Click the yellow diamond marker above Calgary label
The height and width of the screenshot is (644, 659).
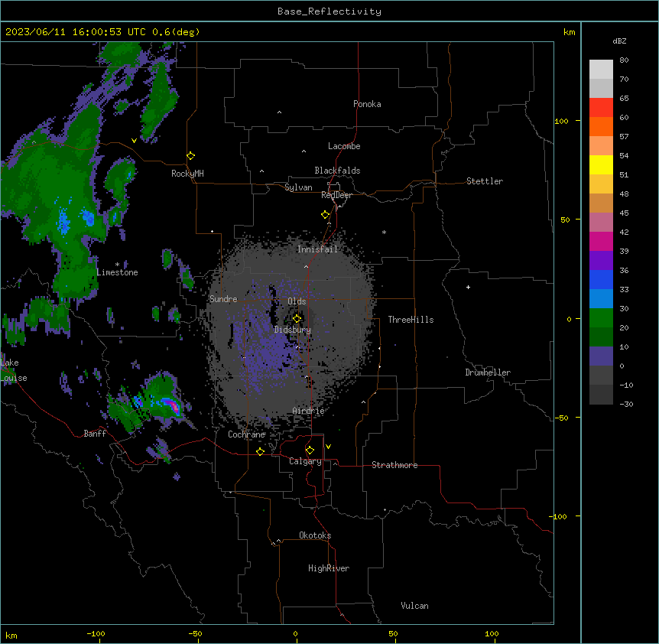pyautogui.click(x=310, y=450)
